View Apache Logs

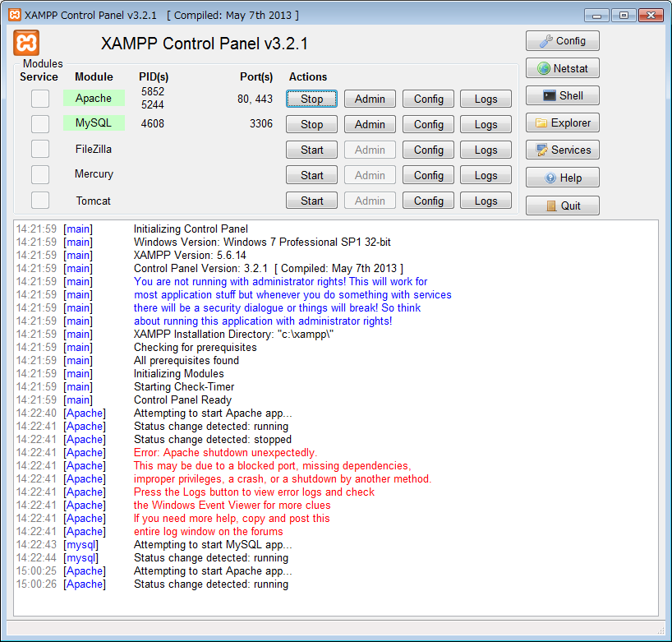click(x=486, y=99)
